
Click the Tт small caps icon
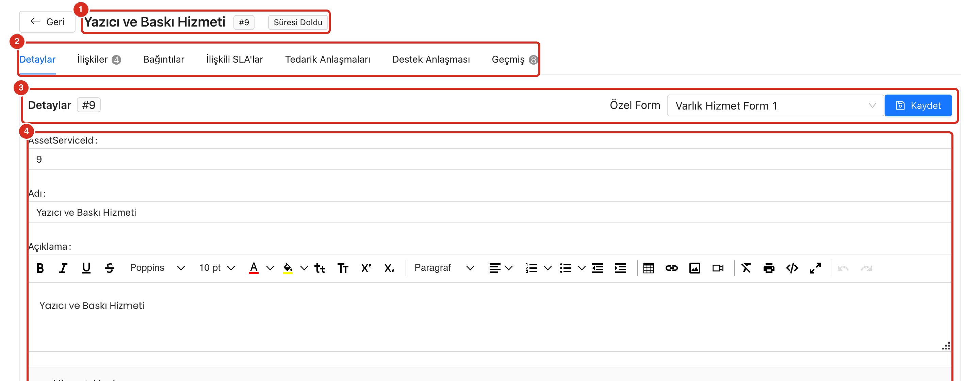tap(343, 268)
